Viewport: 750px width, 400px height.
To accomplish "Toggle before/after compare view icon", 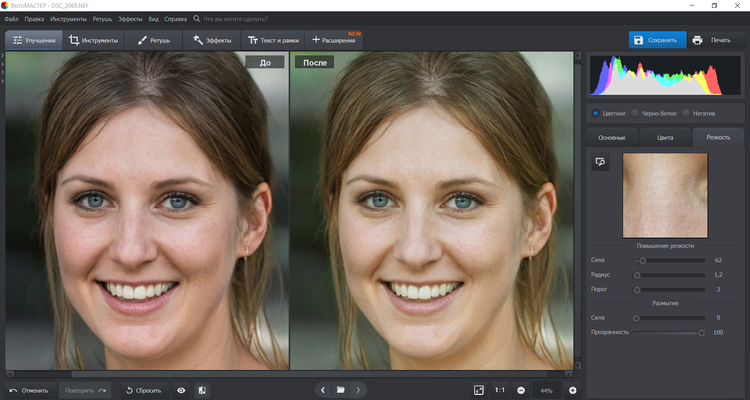I will point(202,389).
